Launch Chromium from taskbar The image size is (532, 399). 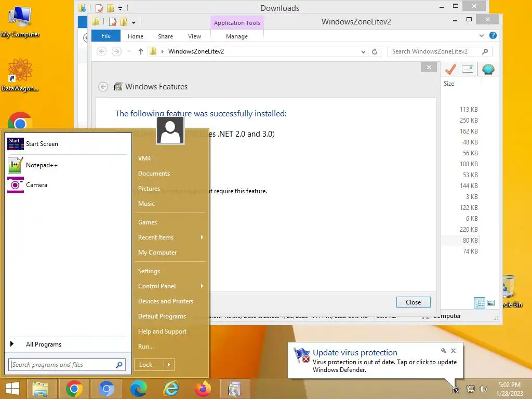pos(106,389)
